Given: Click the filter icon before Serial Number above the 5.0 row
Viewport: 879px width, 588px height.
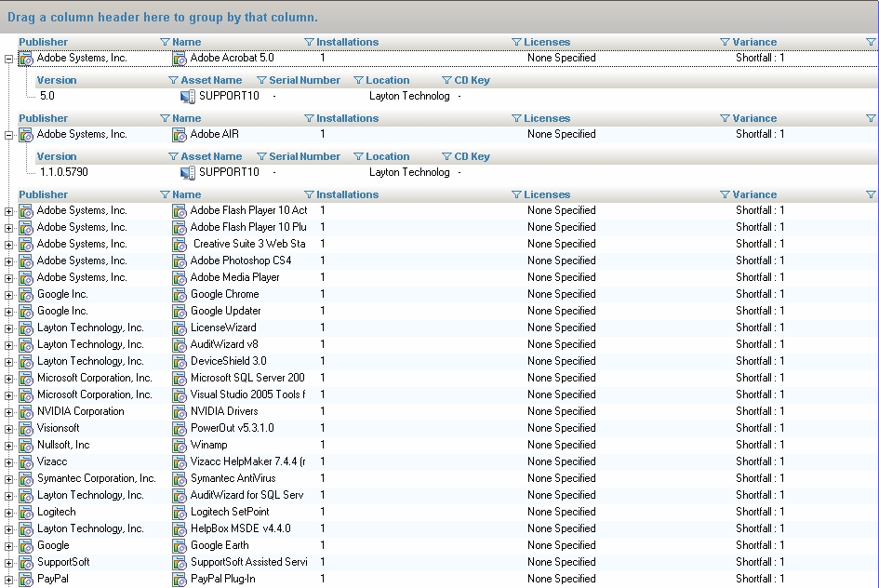Looking at the screenshot, I should (261, 80).
